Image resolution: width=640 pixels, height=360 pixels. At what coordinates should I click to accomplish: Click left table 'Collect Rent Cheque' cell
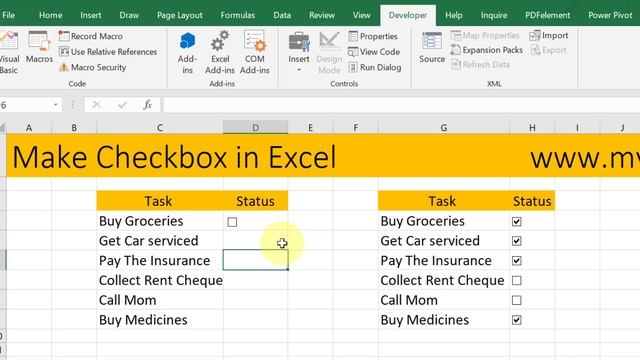(x=160, y=280)
